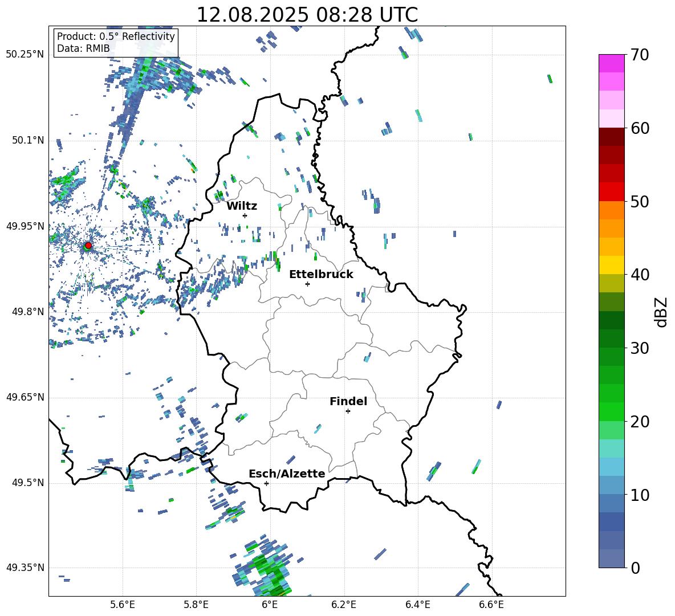The height and width of the screenshot is (616, 675).
Task: Click the 49.65°N latitude label
Action: (25, 397)
